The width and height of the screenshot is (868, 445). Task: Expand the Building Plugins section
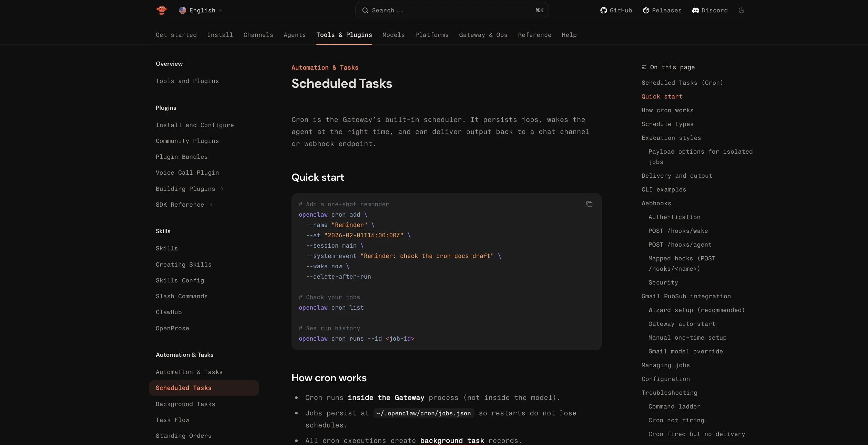point(222,189)
